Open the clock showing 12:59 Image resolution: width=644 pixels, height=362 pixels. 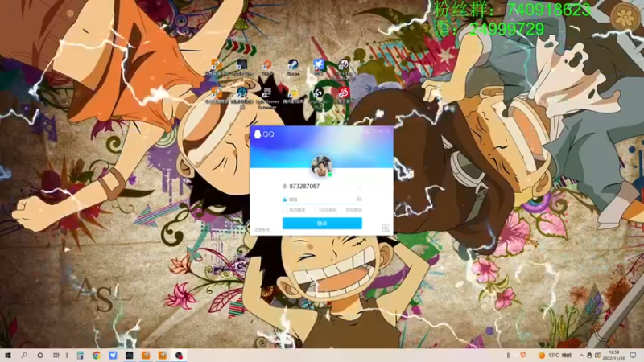point(613,355)
